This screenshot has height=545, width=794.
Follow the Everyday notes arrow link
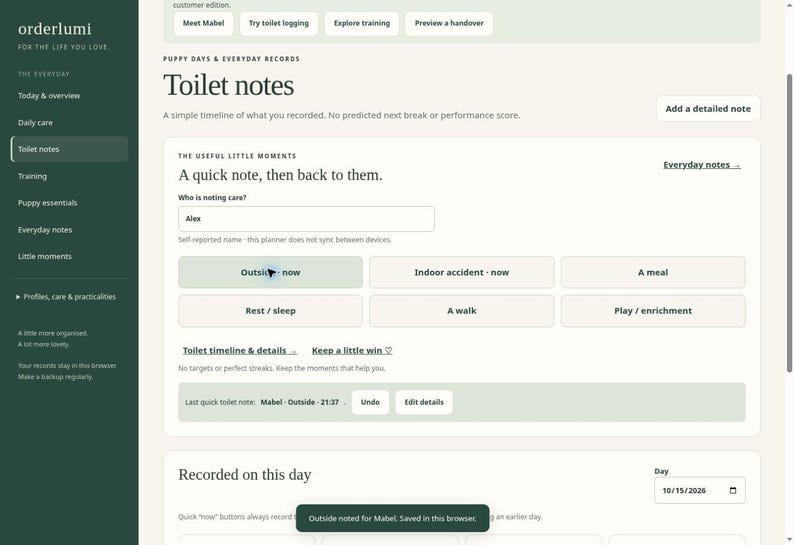click(701, 165)
